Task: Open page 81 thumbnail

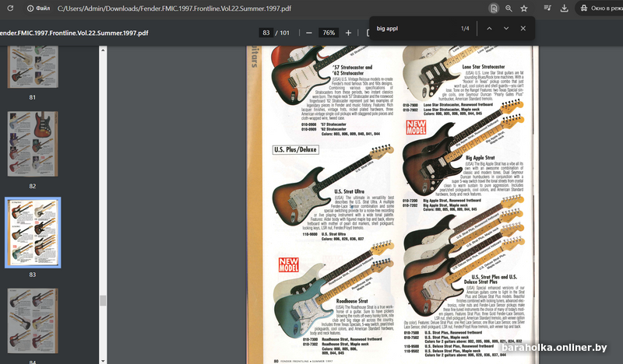Action: (33, 67)
